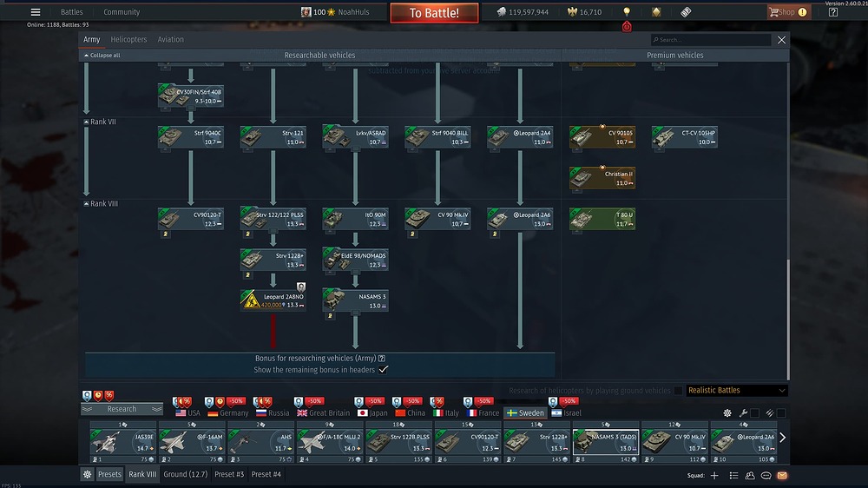Open the premium account diamond icon
The image size is (868, 488).
[x=656, y=12]
